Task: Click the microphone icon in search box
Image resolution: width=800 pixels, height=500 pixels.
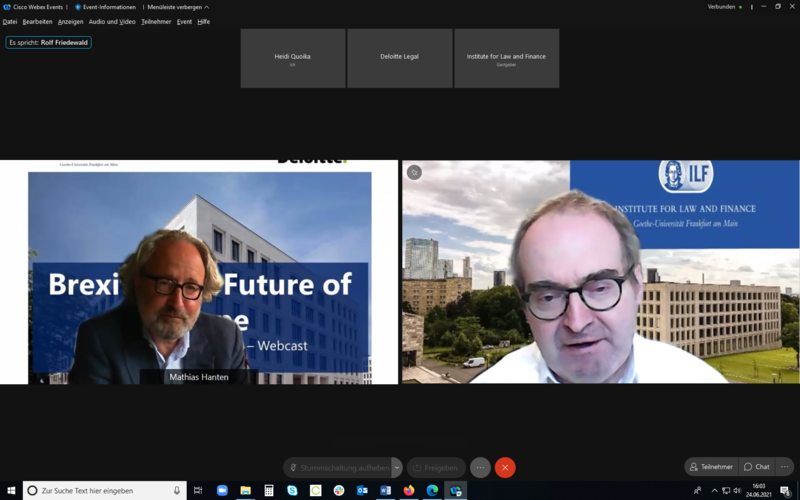Action: [x=177, y=490]
